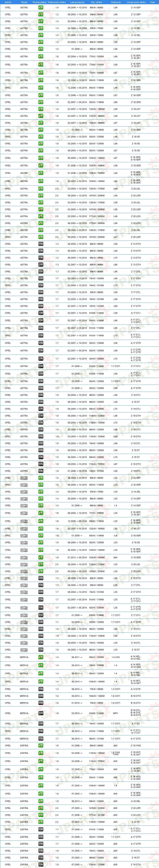
Task: Select the 96kW / 131KM power cell
Action: pyautogui.click(x=97, y=739)
